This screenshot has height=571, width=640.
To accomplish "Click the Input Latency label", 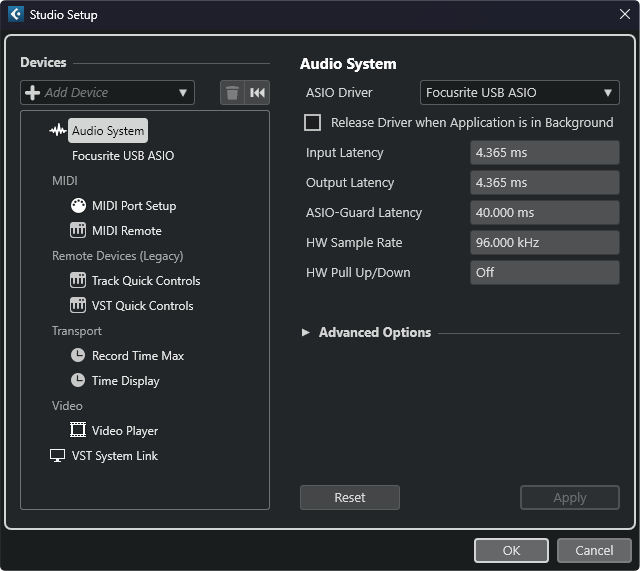I will click(344, 153).
